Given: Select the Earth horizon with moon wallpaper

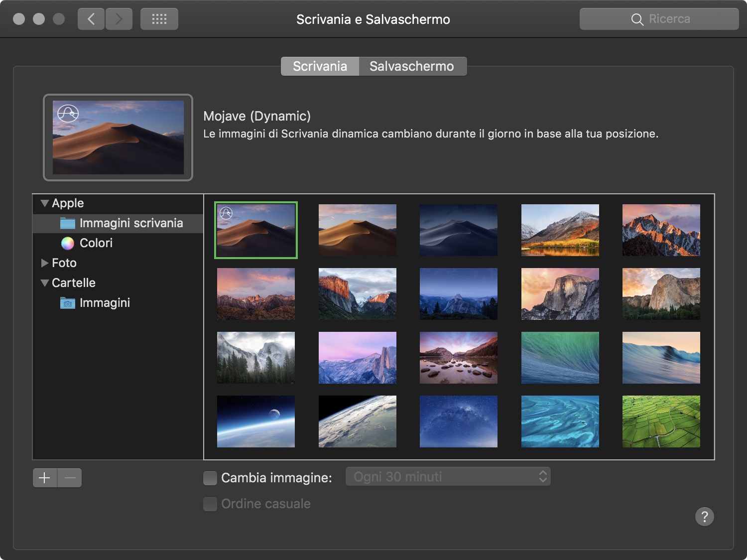Looking at the screenshot, I should pos(256,421).
